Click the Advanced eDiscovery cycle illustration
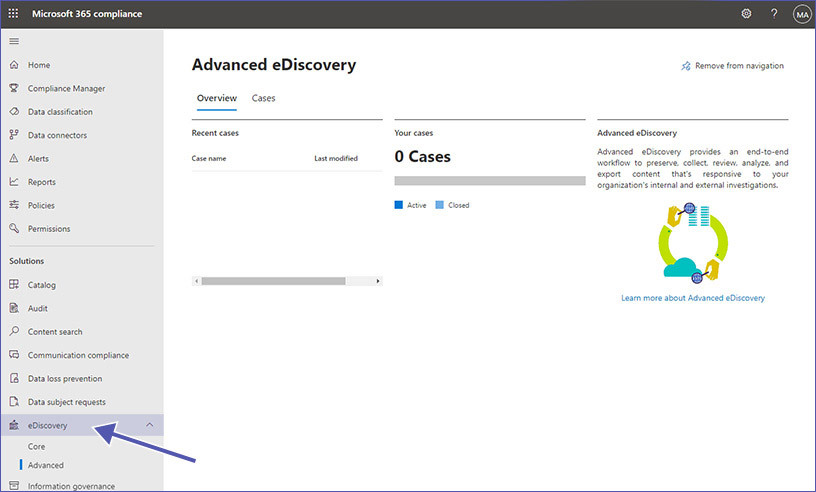Viewport: 816px width, 492px height. pyautogui.click(x=692, y=243)
